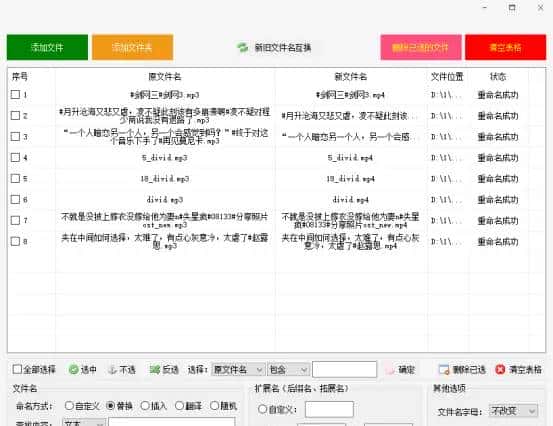Maximize the application window
The image size is (553, 426).
coord(512,7)
